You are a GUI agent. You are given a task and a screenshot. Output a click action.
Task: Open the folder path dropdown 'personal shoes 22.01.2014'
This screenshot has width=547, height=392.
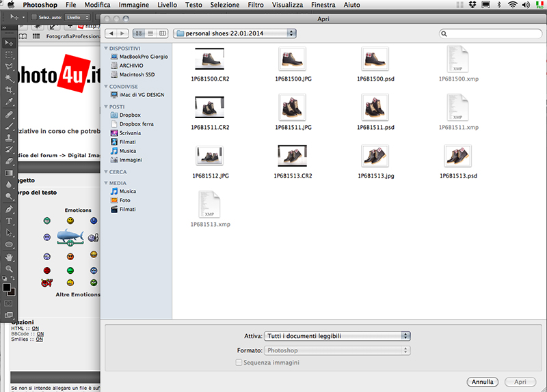(x=235, y=33)
